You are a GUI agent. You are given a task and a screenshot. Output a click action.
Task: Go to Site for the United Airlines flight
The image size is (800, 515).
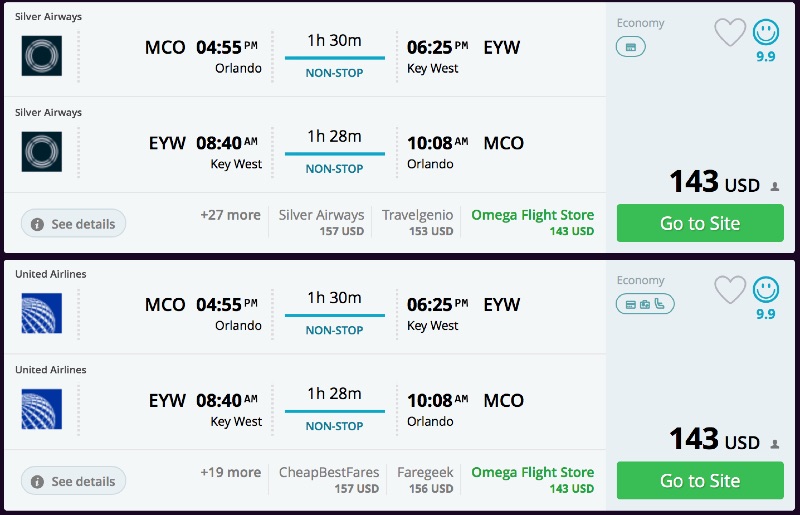click(700, 480)
